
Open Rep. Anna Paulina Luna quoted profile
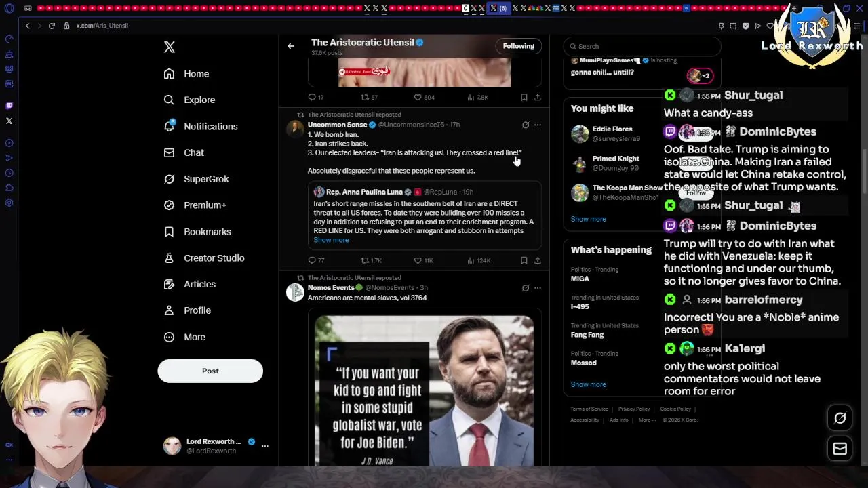coord(364,192)
